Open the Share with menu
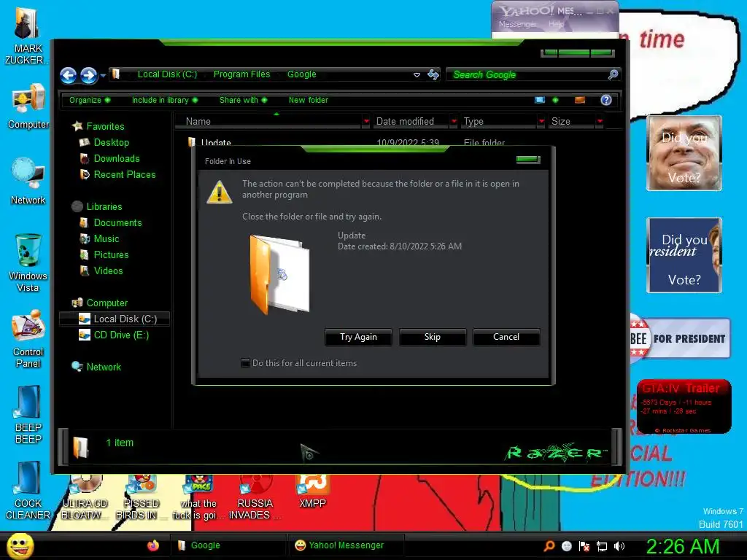 point(243,100)
